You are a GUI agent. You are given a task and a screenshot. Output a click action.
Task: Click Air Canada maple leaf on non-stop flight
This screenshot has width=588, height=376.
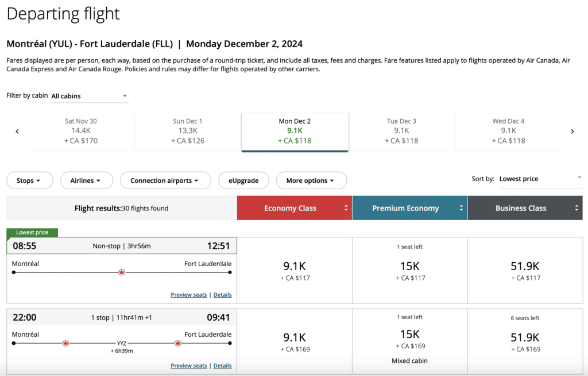(122, 272)
